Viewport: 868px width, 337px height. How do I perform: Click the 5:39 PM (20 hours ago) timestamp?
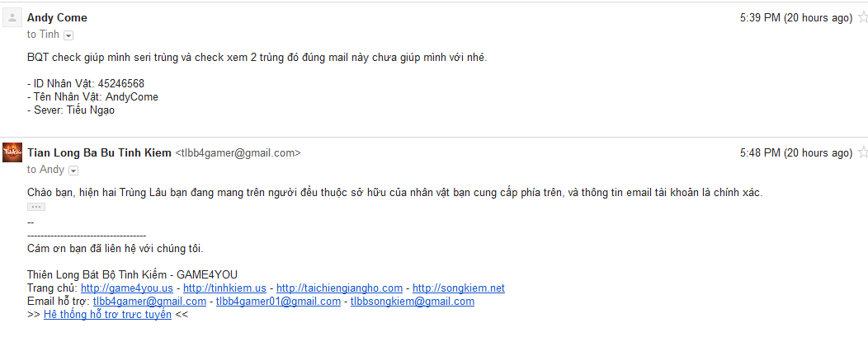click(x=796, y=17)
